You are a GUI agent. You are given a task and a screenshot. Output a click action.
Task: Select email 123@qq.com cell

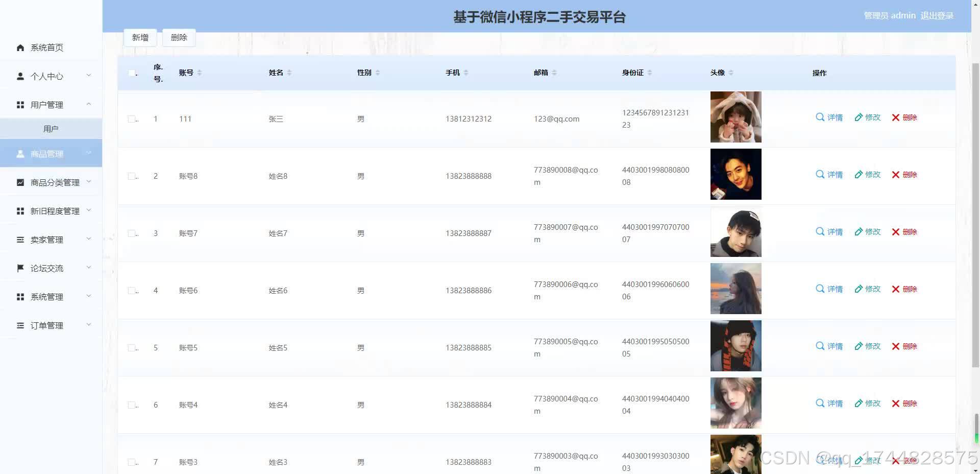click(556, 119)
